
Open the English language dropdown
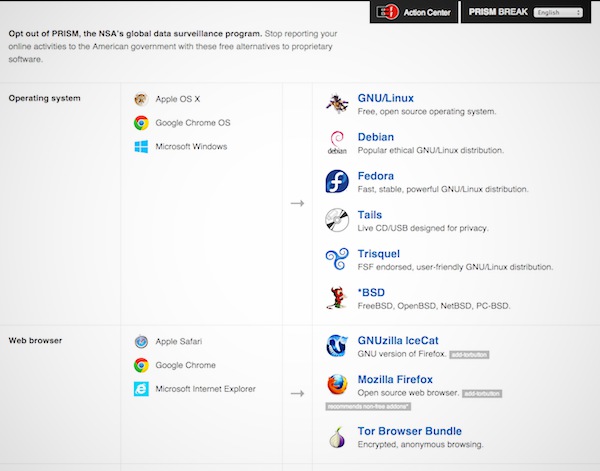coord(558,13)
